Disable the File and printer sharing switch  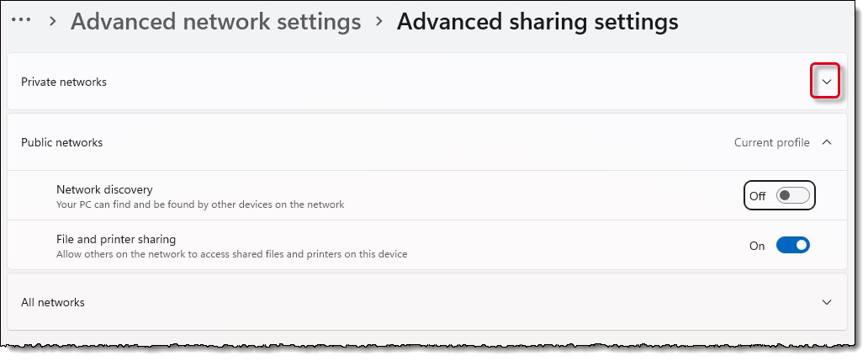(x=792, y=245)
